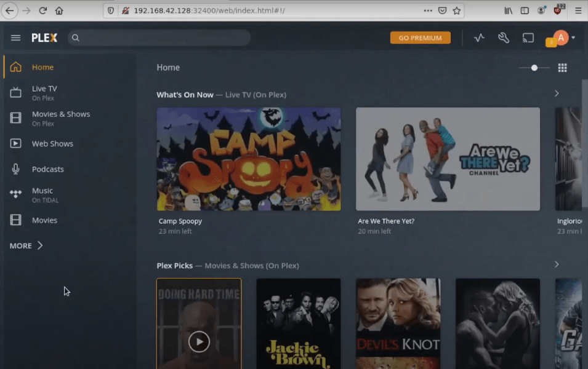Click the Home house icon in the sidebar
This screenshot has height=369, width=588.
tap(16, 67)
